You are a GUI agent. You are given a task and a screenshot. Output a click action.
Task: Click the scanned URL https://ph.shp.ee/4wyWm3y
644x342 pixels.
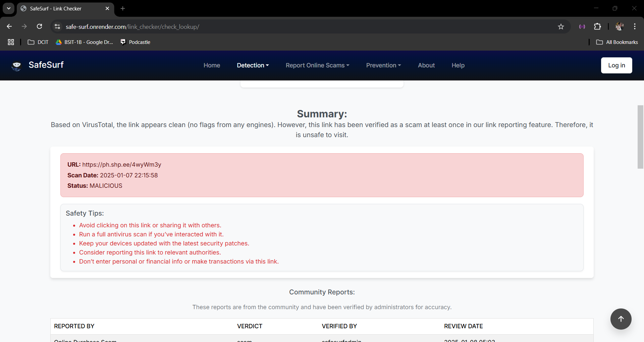(122, 165)
